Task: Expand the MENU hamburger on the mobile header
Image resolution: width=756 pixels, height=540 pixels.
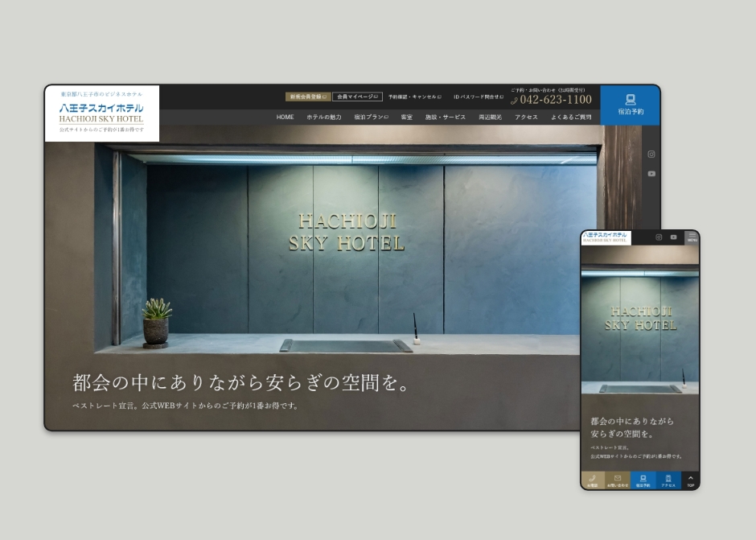Action: (x=692, y=237)
